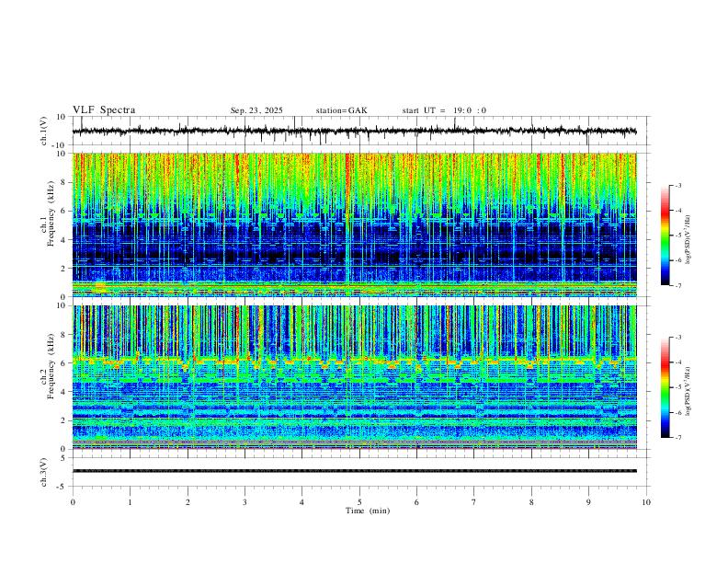Viewport: 728px width, 563px height.
Task: Click the '-3' tick on ch.1 color bar
Action: pyautogui.click(x=677, y=185)
